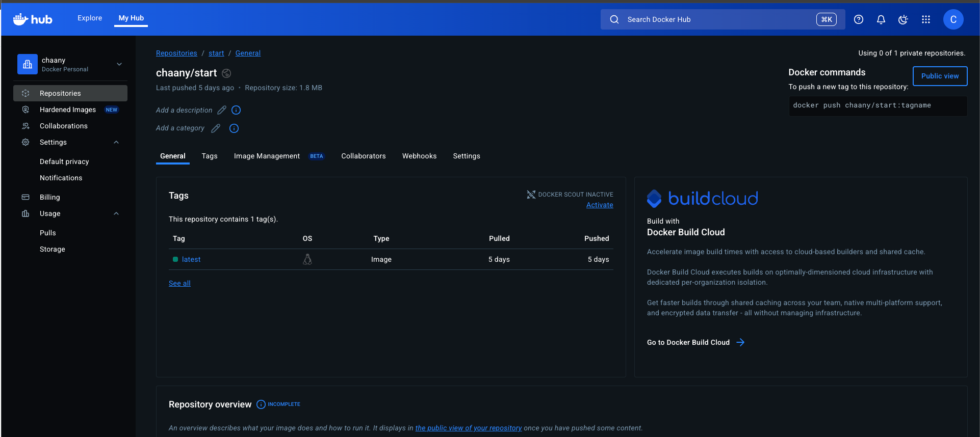Open the help question mark icon
980x437 pixels.
point(859,19)
